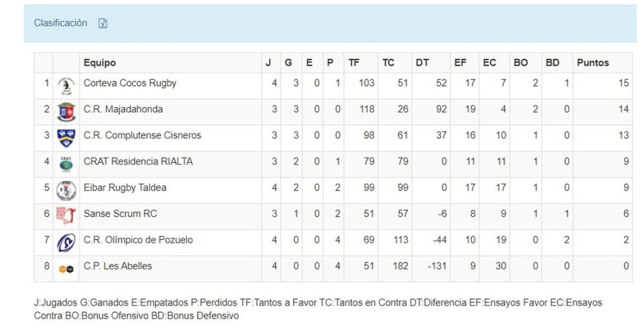644x330 pixels.
Task: Click the BO column header
Action: pyautogui.click(x=520, y=63)
